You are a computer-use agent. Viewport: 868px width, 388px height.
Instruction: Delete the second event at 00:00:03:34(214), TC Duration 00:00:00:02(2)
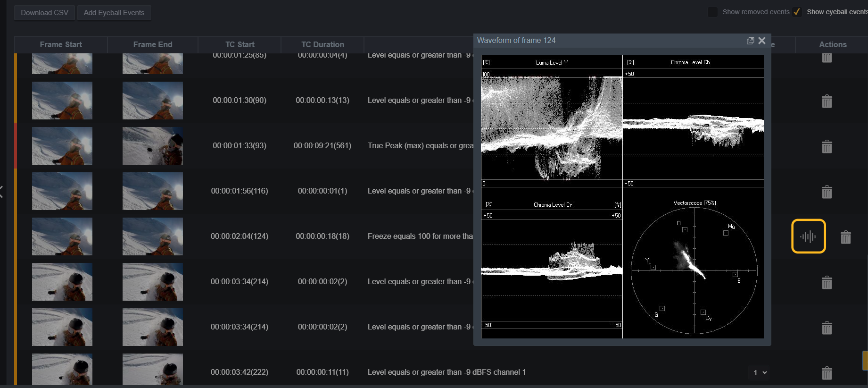point(827,328)
